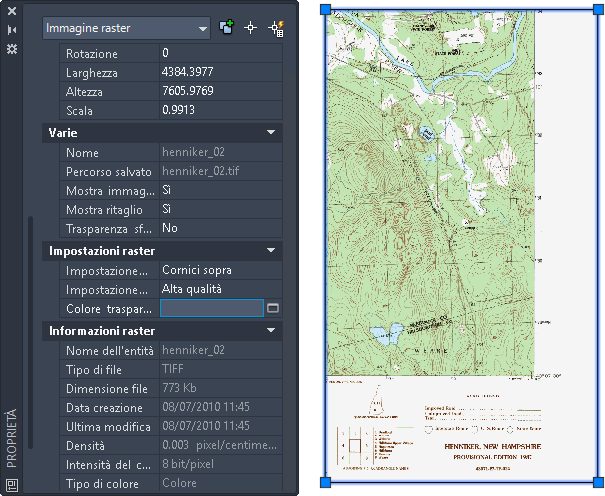Click the palette vertical scrollbar
605x496 pixels.
coord(30,332)
